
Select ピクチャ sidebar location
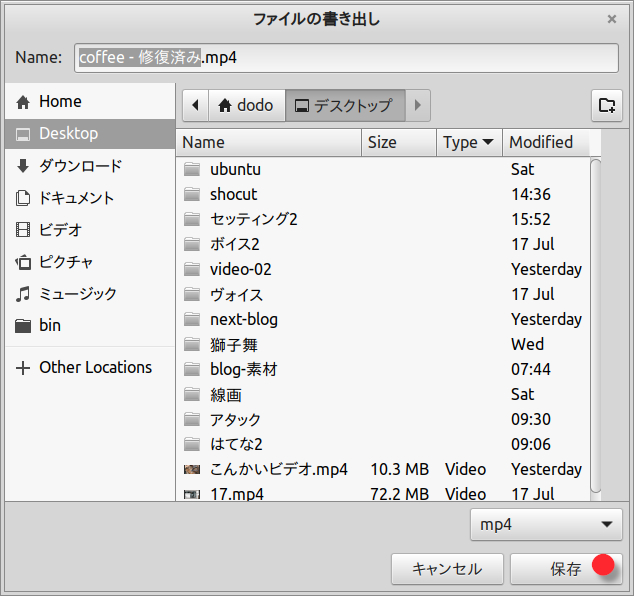tap(66, 262)
